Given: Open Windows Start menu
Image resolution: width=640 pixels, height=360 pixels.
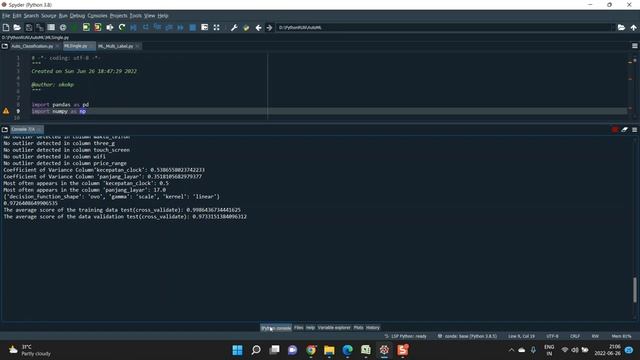Looking at the screenshot, I should coord(237,350).
